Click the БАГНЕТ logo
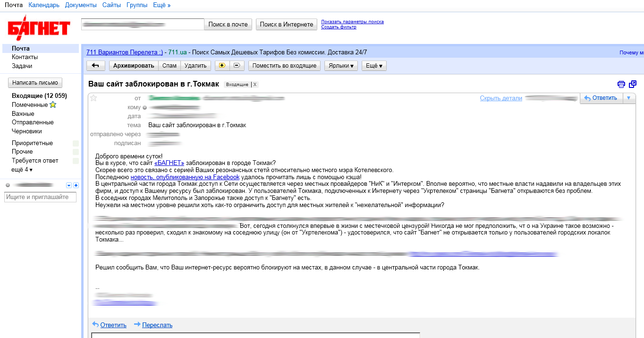 click(39, 28)
